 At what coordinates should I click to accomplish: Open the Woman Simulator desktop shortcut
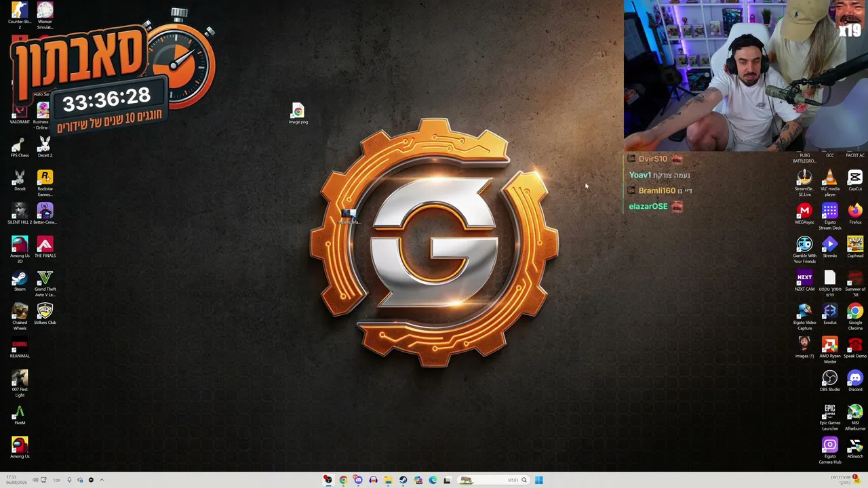[45, 15]
